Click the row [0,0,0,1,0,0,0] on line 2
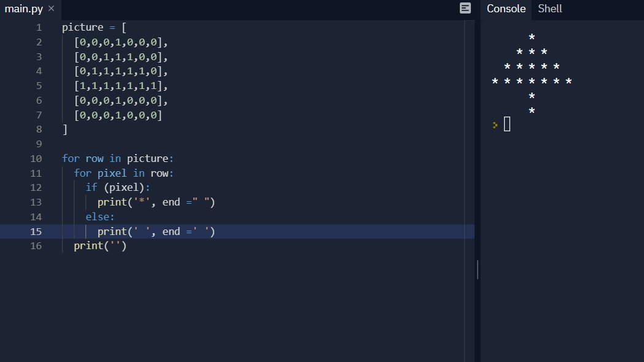The image size is (644, 362). pos(121,42)
